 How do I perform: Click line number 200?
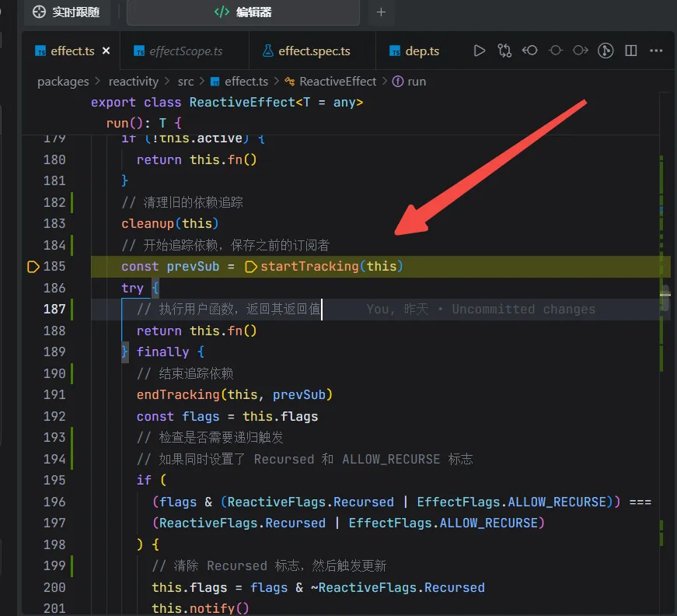54,587
